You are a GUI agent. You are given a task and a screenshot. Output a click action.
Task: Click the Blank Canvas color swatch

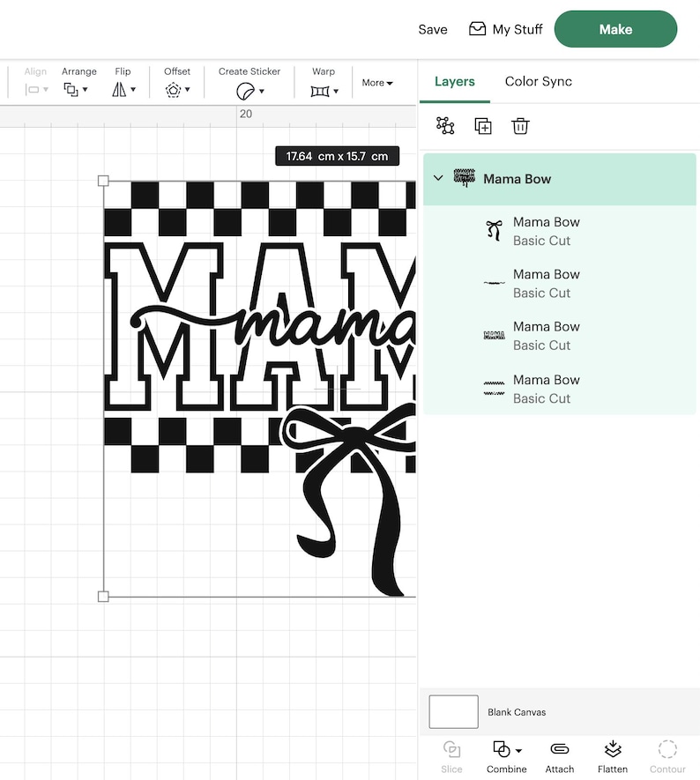point(453,712)
